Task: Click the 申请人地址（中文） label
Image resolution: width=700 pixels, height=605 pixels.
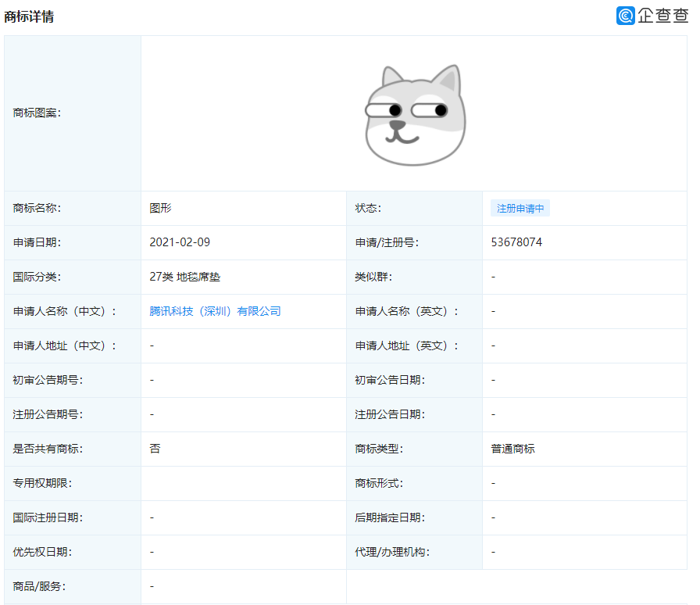Action: [x=65, y=345]
